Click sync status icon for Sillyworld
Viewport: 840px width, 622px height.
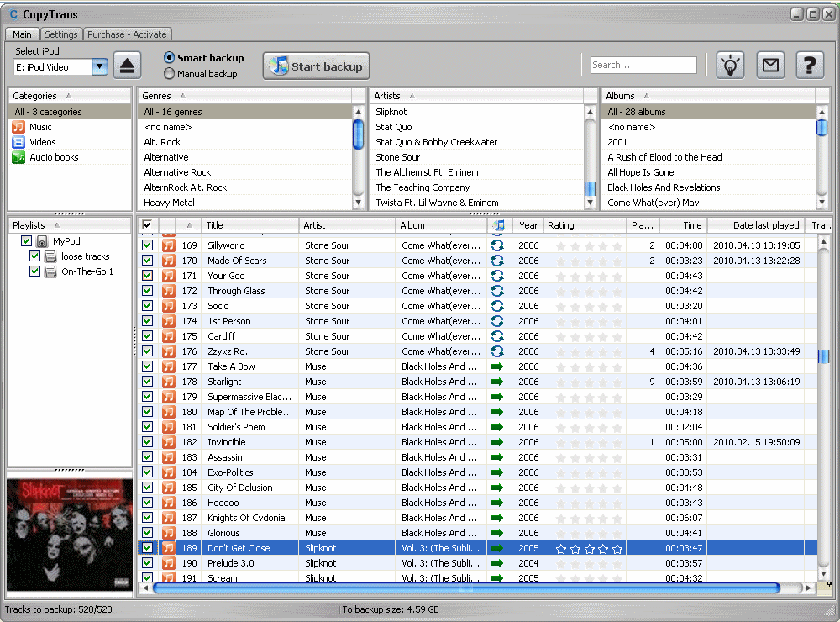(497, 245)
